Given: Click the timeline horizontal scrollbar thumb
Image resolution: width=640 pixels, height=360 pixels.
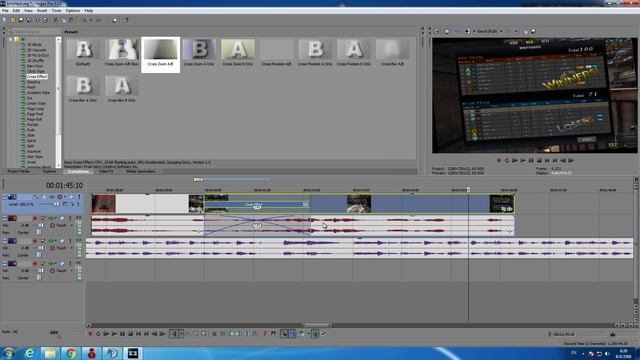Looking at the screenshot, I should point(318,325).
